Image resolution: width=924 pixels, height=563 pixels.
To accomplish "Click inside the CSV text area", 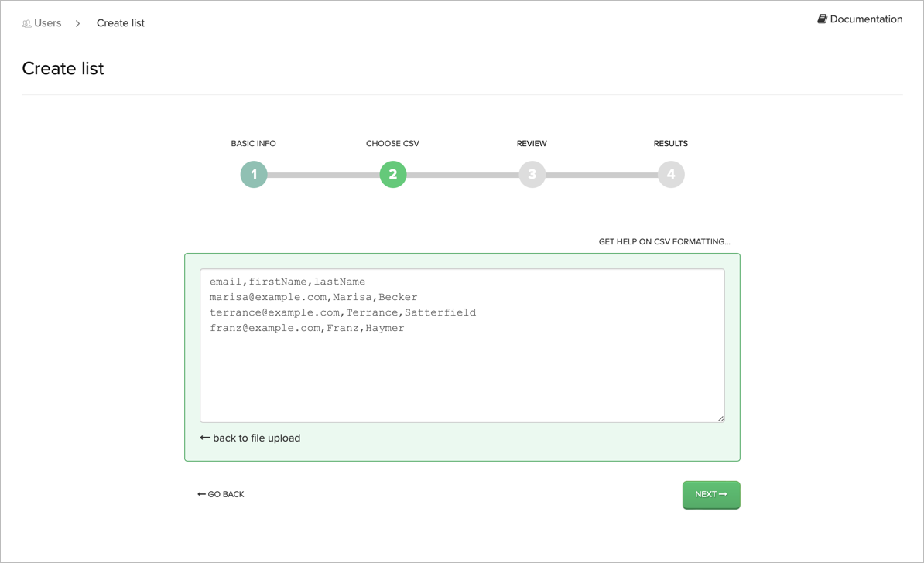I will point(462,346).
